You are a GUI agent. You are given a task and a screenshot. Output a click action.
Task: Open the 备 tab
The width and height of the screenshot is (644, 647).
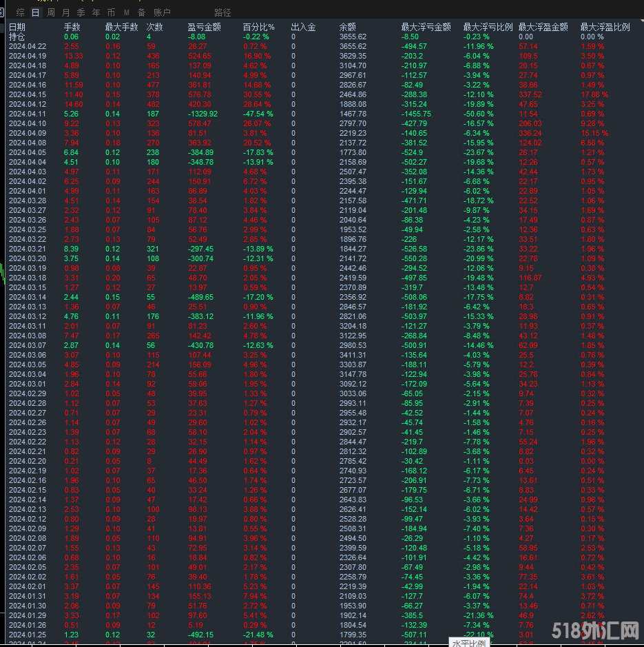(x=141, y=12)
